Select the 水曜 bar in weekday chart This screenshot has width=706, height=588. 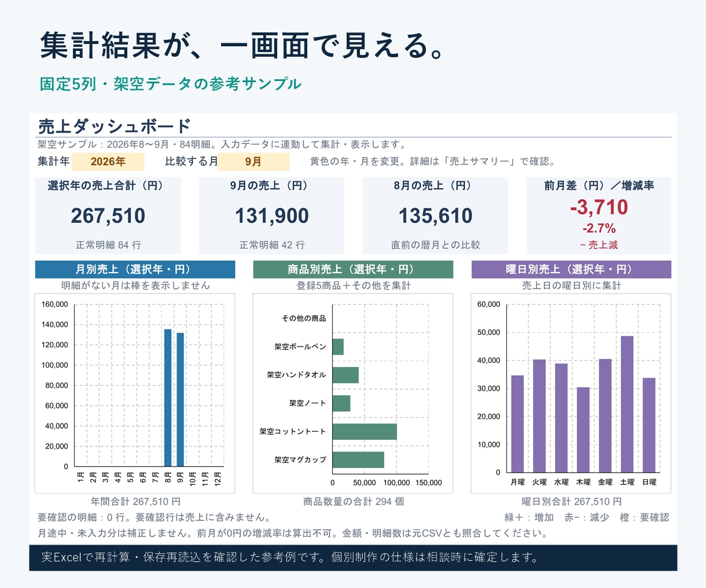[561, 418]
